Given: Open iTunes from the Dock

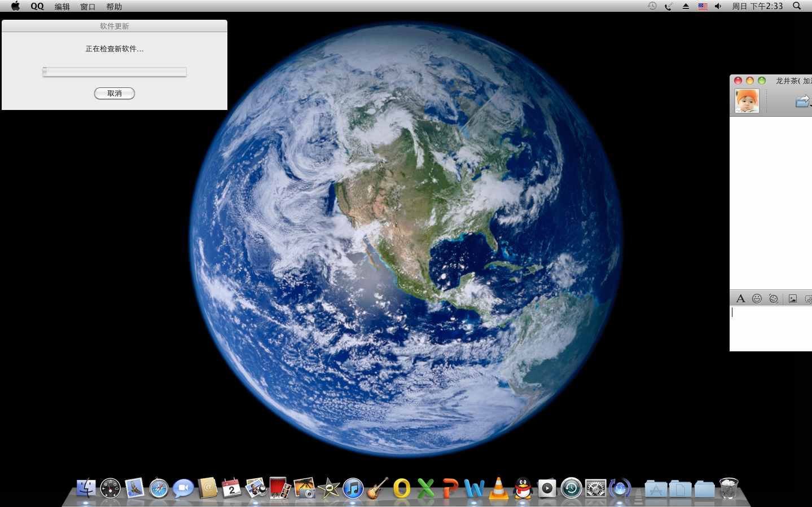Looking at the screenshot, I should pos(353,488).
